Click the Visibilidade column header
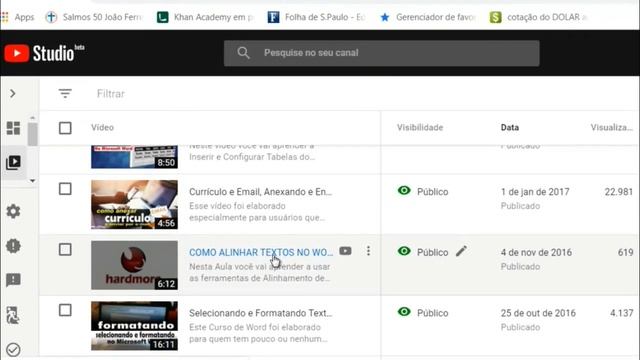Viewport: 640px width, 360px height. coord(420,127)
